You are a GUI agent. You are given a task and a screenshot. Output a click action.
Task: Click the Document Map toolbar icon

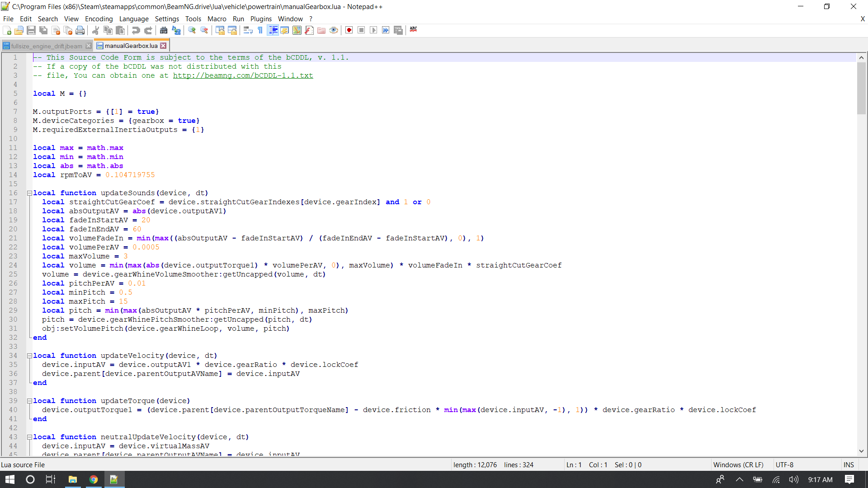tap(297, 30)
